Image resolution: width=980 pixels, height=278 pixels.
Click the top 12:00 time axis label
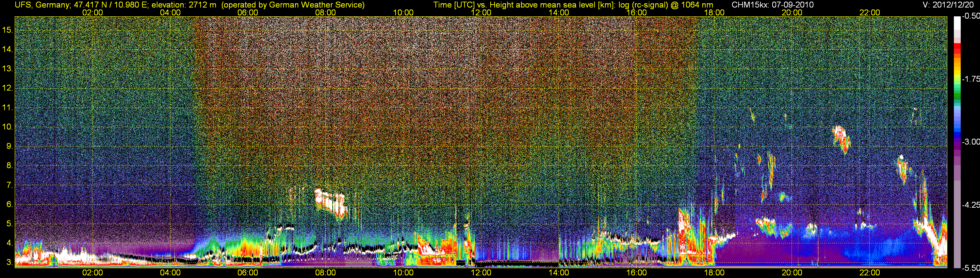point(481,12)
